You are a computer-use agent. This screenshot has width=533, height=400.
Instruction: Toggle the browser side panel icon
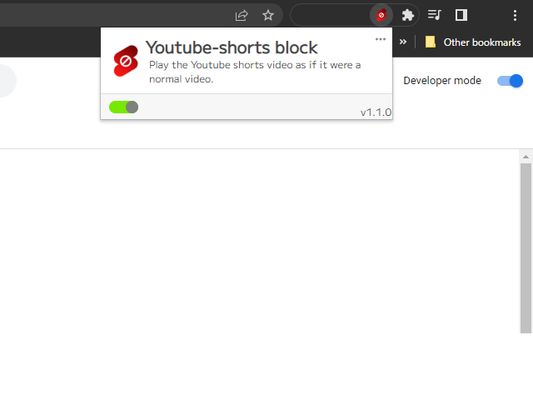[x=461, y=15]
